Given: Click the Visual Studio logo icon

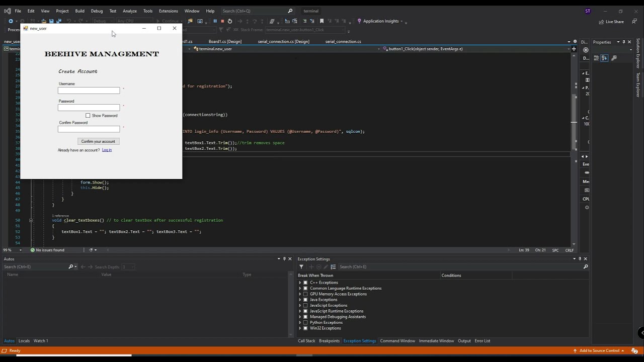Looking at the screenshot, I should pos(8,11).
